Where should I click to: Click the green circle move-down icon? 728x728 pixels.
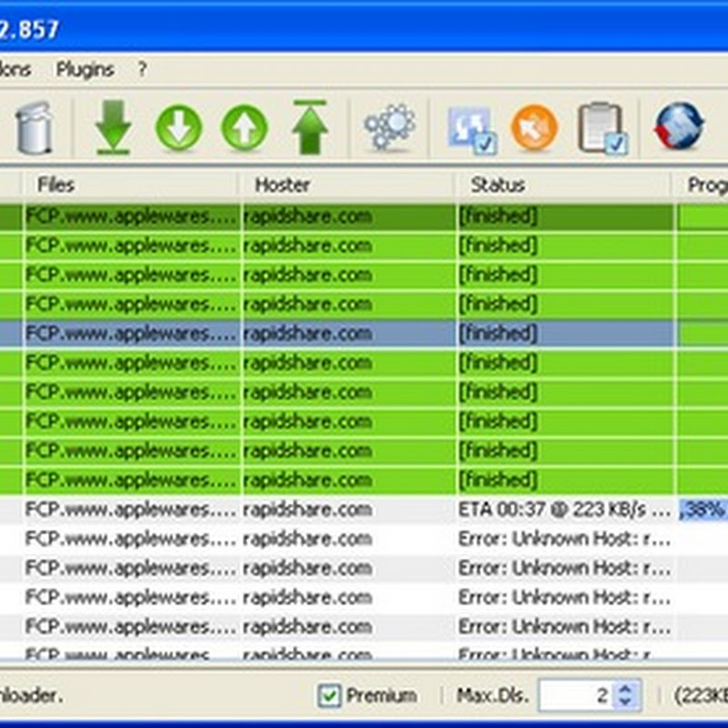click(178, 127)
